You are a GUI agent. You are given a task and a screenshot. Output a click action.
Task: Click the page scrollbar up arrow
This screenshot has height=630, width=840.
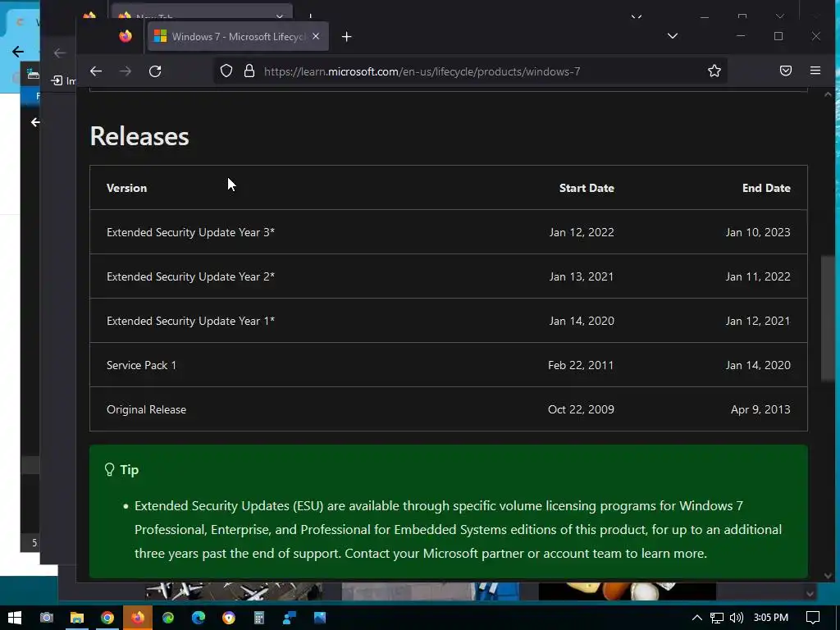[x=828, y=94]
